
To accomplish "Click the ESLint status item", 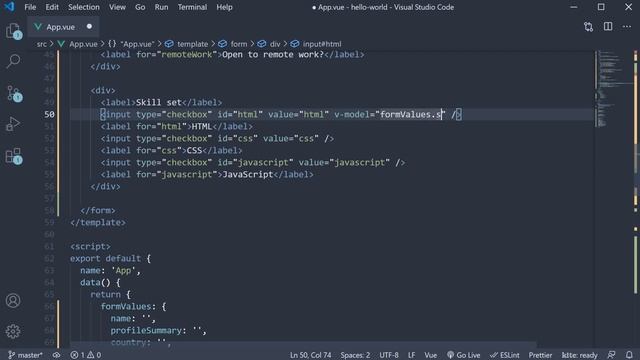I will tap(505, 355).
